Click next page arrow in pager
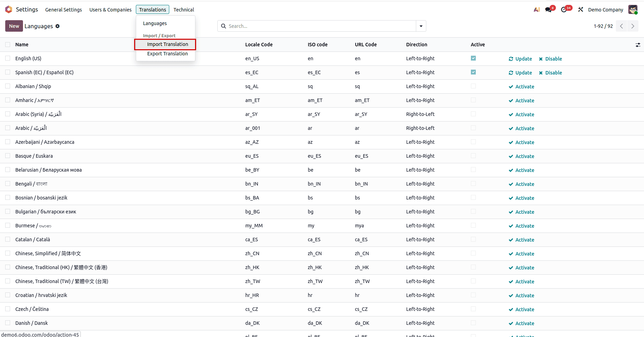 pos(633,26)
